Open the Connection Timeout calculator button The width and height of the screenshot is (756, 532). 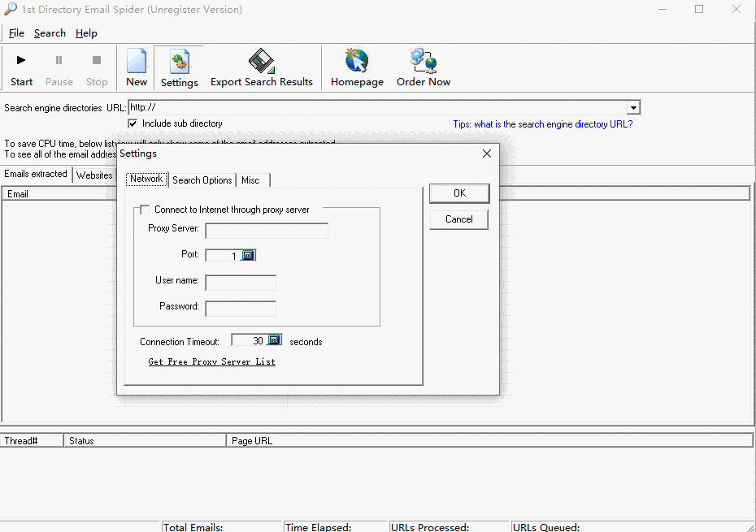pyautogui.click(x=275, y=340)
